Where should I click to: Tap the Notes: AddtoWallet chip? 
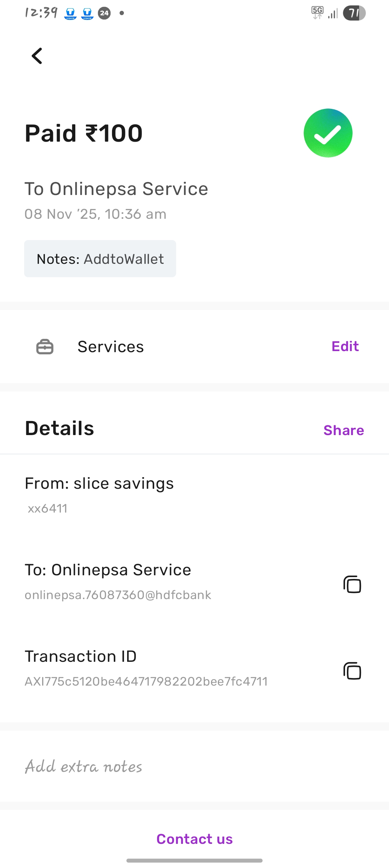(100, 259)
